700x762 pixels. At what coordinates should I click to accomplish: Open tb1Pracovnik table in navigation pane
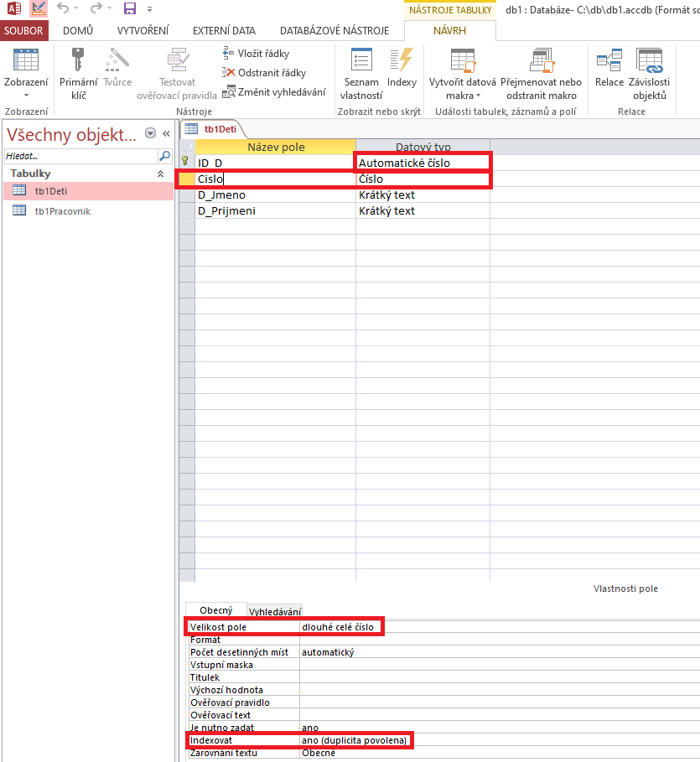pyautogui.click(x=62, y=211)
